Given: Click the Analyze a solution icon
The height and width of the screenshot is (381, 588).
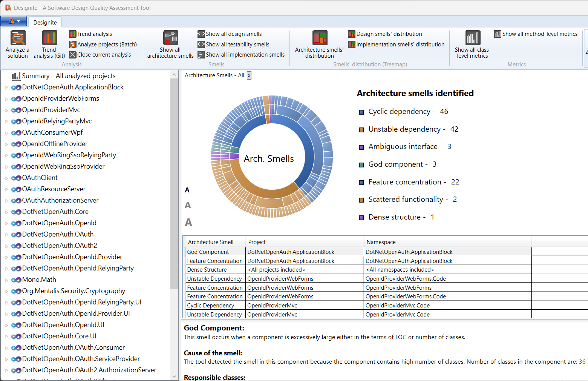Looking at the screenshot, I should (x=18, y=38).
